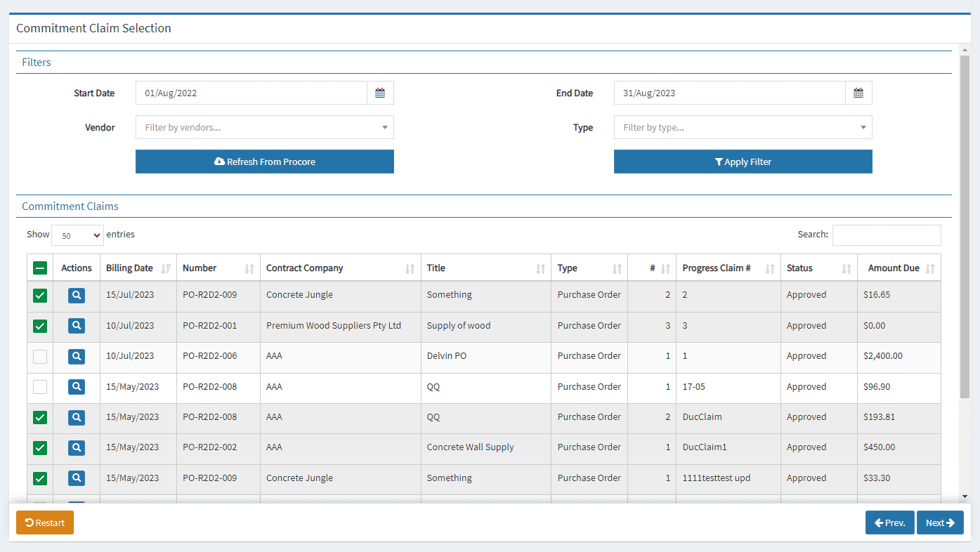This screenshot has height=552, width=980.
Task: Focus the table Search input field
Action: [x=886, y=235]
